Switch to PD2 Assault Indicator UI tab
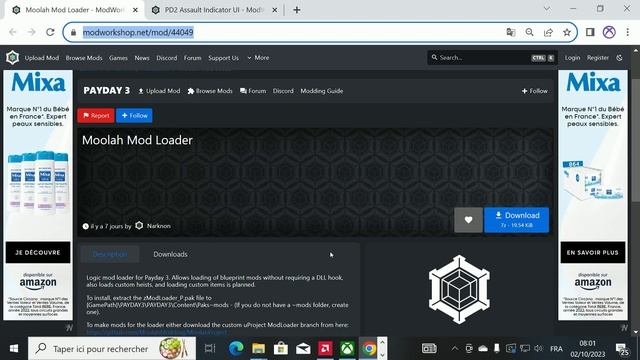This screenshot has height=360, width=640. pyautogui.click(x=213, y=10)
